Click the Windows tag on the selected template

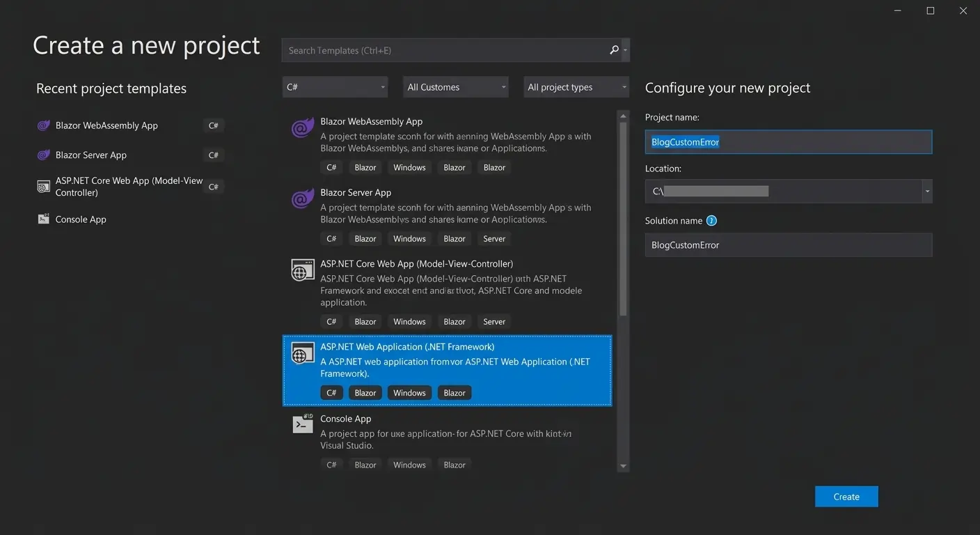coord(409,392)
